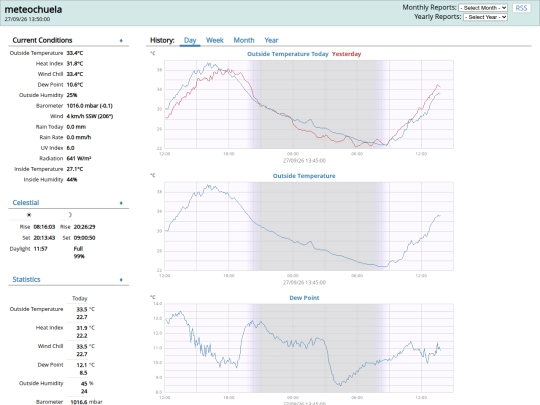The height and width of the screenshot is (405, 540).
Task: Select the Inside Humidity value 44%
Action: tap(72, 180)
